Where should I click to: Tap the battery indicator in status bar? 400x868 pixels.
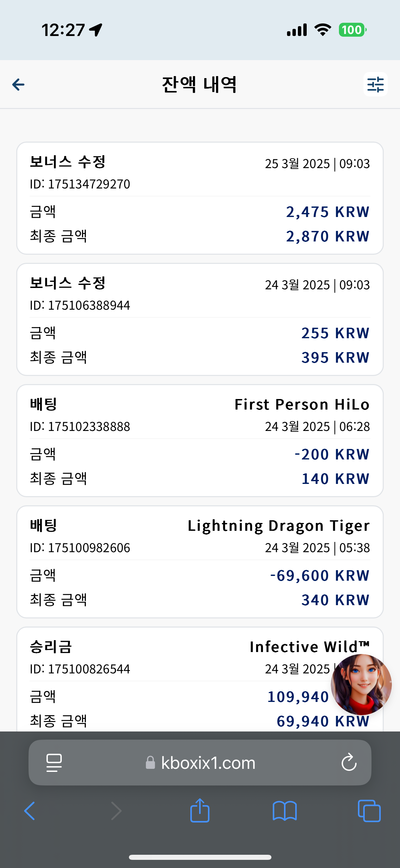click(353, 30)
